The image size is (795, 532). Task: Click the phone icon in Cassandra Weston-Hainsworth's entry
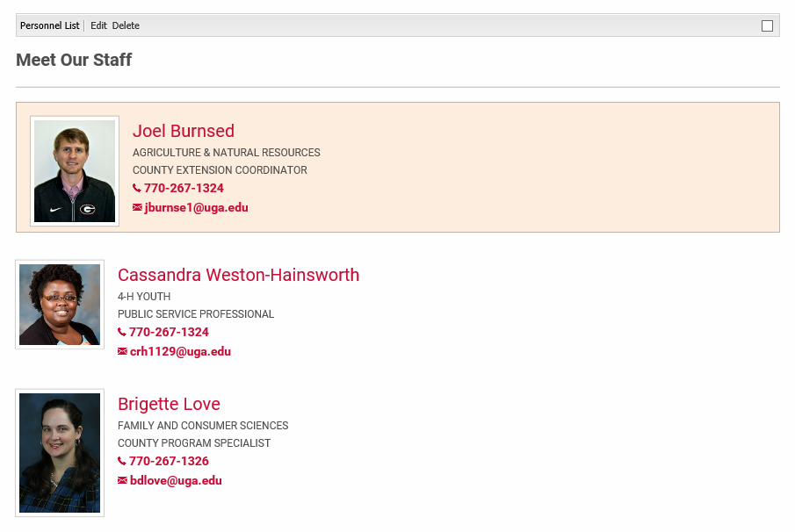(x=122, y=332)
